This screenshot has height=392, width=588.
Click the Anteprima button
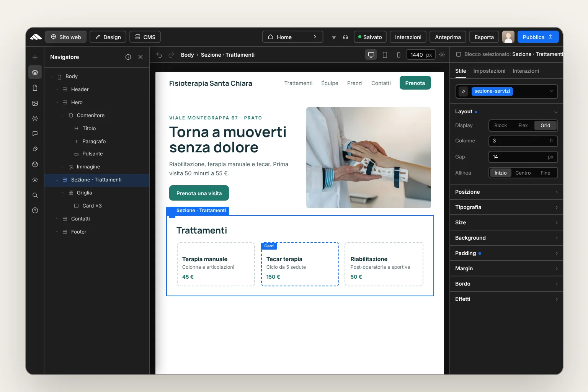[448, 37]
